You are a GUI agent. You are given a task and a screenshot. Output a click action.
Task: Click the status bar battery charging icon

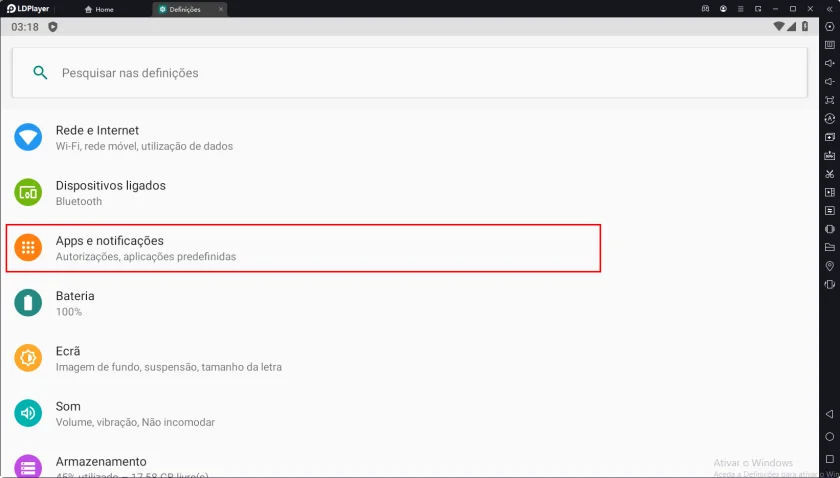pos(805,26)
